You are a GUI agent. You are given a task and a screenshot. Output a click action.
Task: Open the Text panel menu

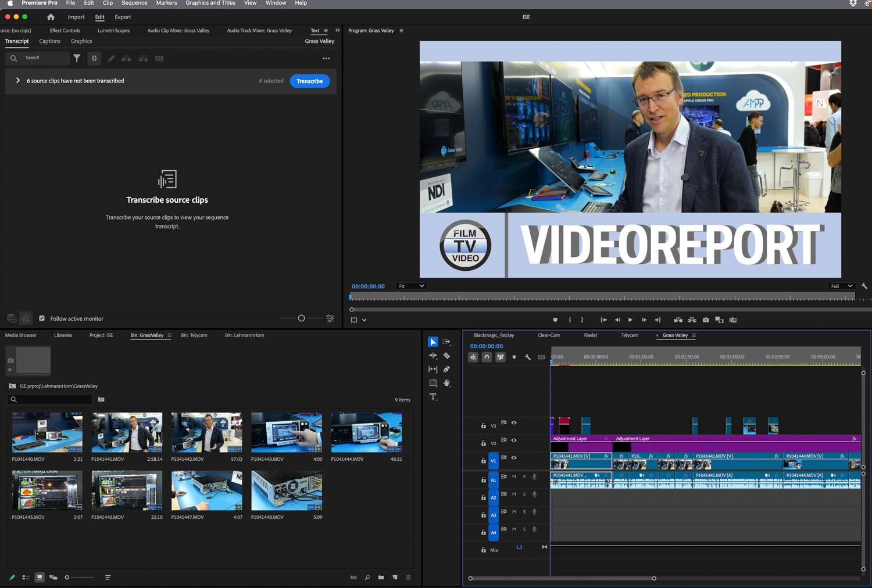tap(326, 31)
